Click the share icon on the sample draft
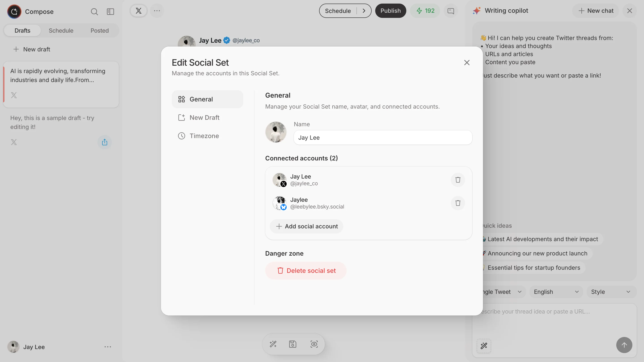 (104, 142)
